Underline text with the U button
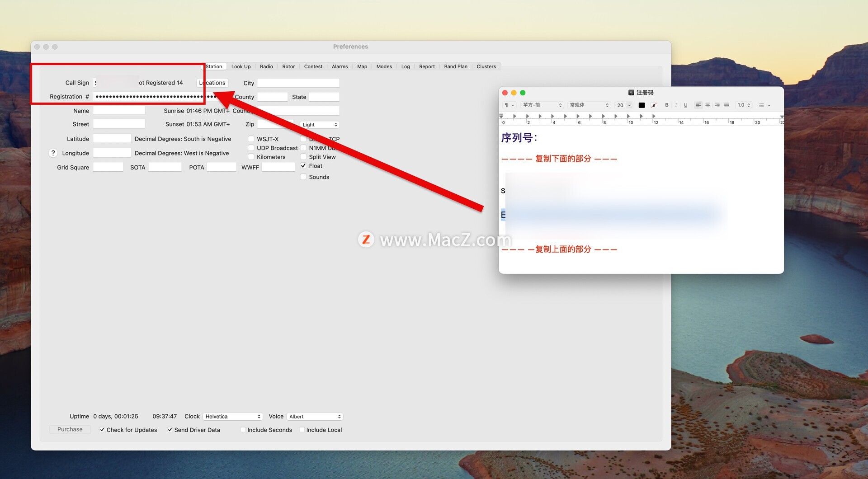This screenshot has width=868, height=479. [685, 105]
